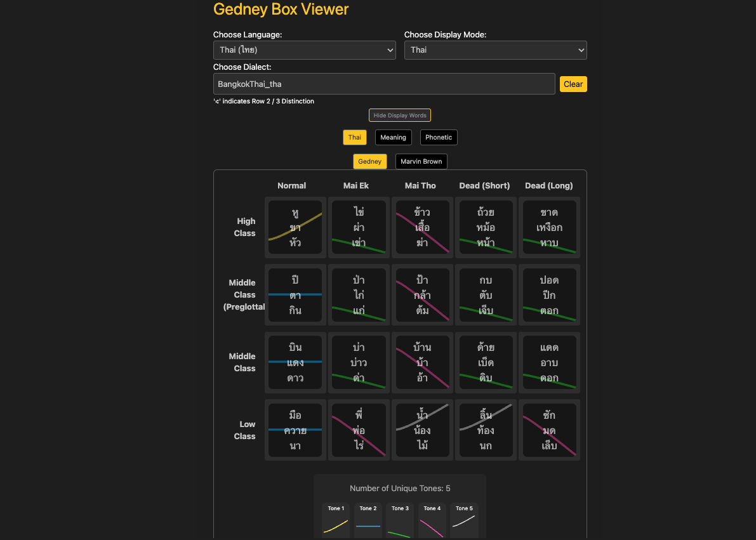The image size is (756, 540).
Task: Click the Tone 1 legend thumbnail
Action: 336,520
